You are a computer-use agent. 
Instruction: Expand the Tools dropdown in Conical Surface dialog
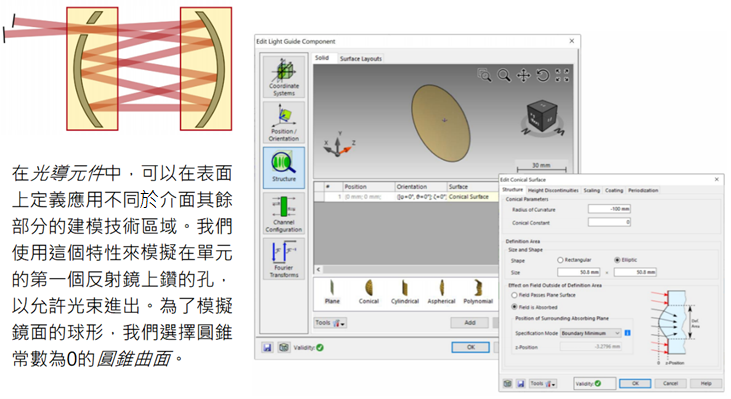pos(543,384)
